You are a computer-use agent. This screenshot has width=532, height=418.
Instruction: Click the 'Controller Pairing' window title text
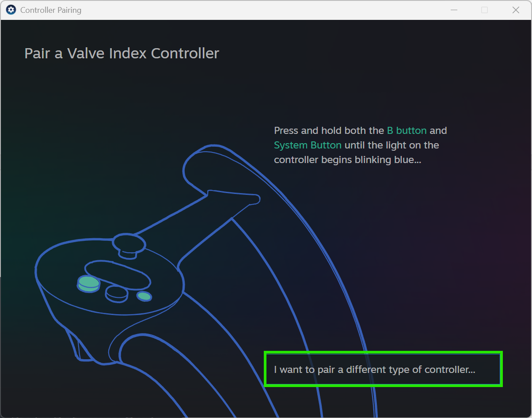(51, 10)
